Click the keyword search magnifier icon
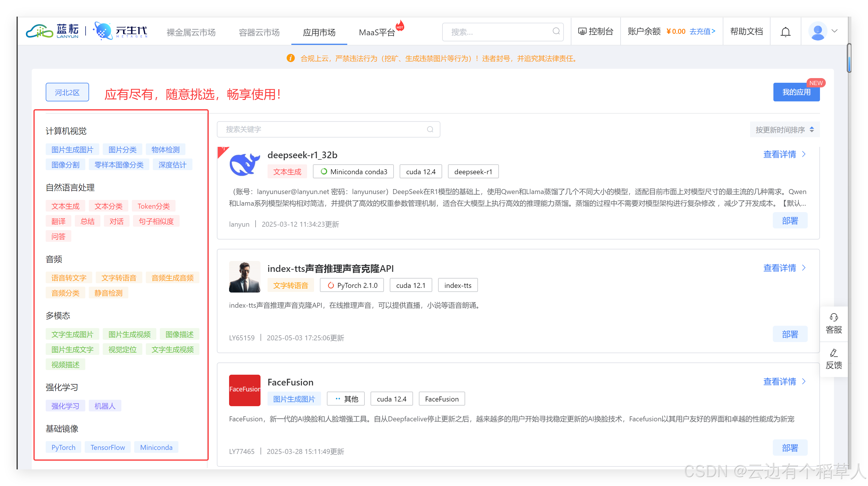The width and height of the screenshot is (868, 486). pos(430,129)
